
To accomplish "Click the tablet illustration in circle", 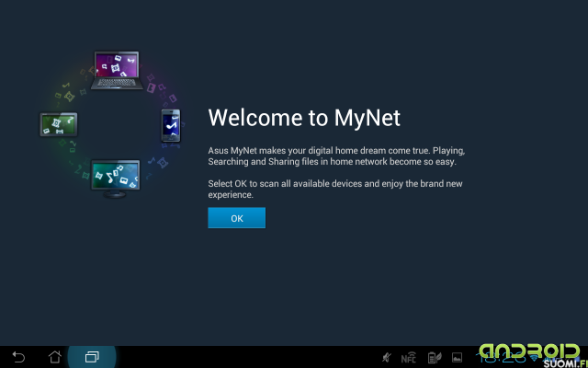I will pyautogui.click(x=59, y=124).
